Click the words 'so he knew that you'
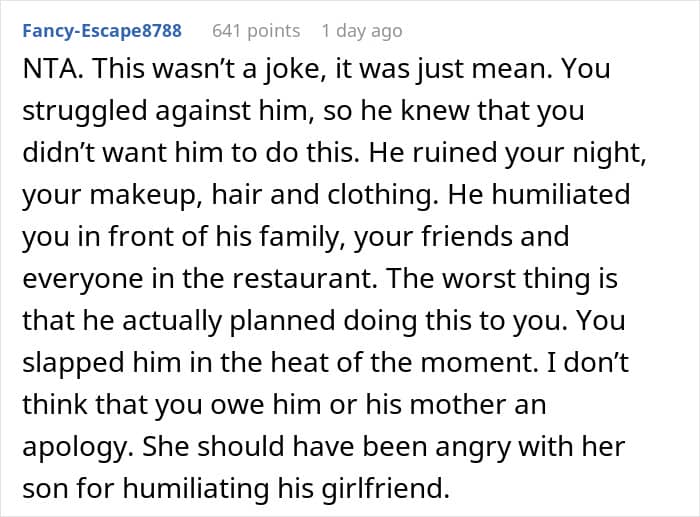The width and height of the screenshot is (700, 517). click(454, 111)
